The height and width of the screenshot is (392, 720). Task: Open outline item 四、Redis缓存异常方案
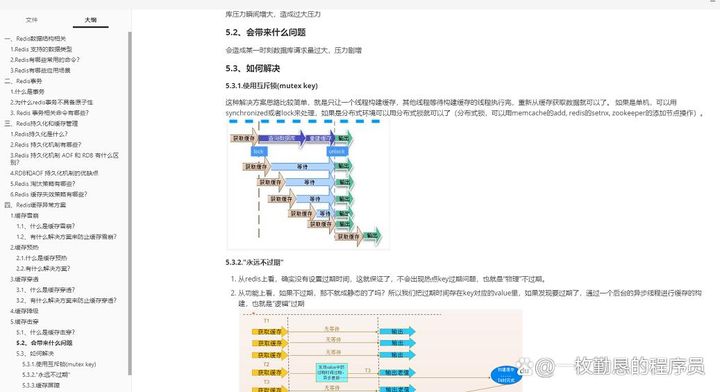coord(35,205)
